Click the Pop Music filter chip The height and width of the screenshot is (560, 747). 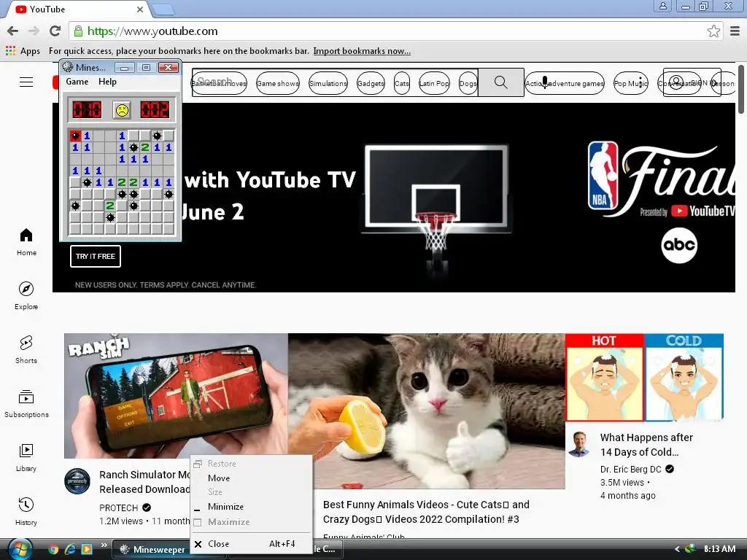pos(631,83)
